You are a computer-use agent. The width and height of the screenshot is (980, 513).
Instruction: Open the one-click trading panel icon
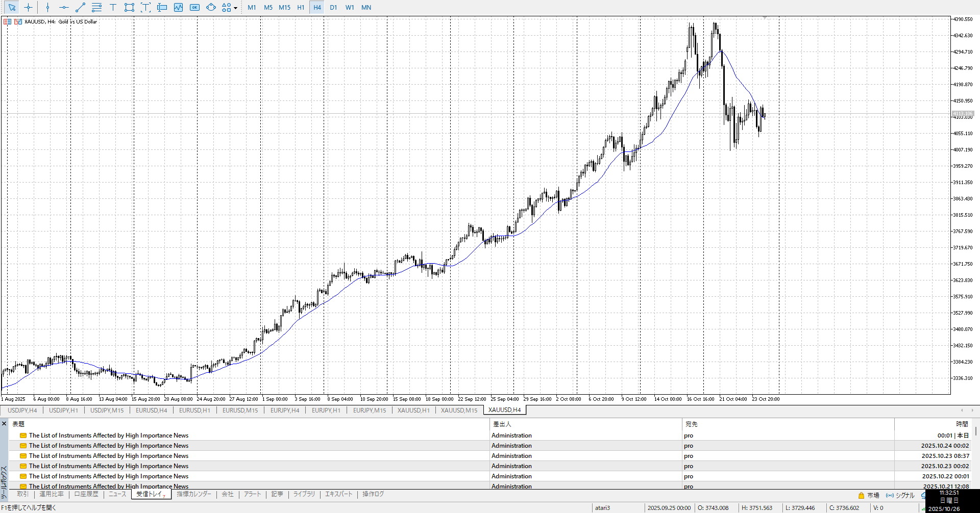7,22
